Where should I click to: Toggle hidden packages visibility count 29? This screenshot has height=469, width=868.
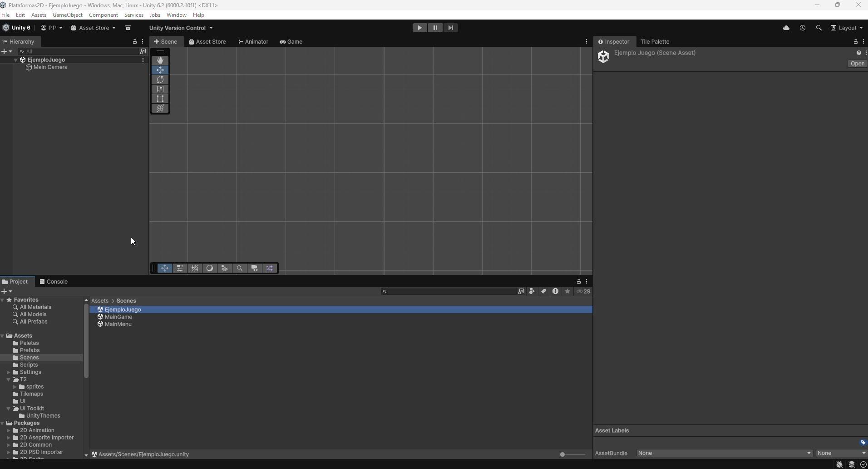click(583, 291)
